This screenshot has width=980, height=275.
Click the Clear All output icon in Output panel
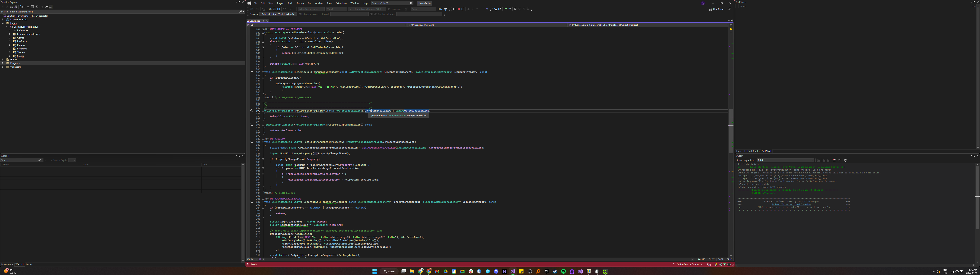tap(834, 160)
